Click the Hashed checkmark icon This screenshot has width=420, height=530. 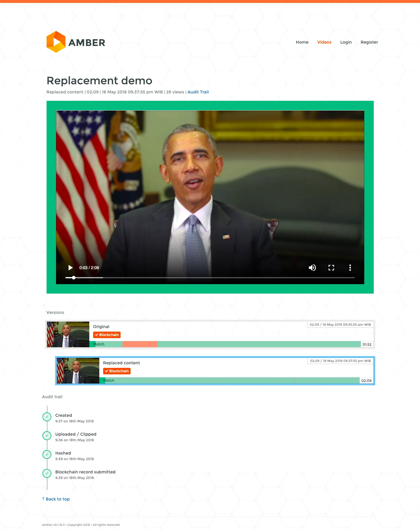coord(47,455)
